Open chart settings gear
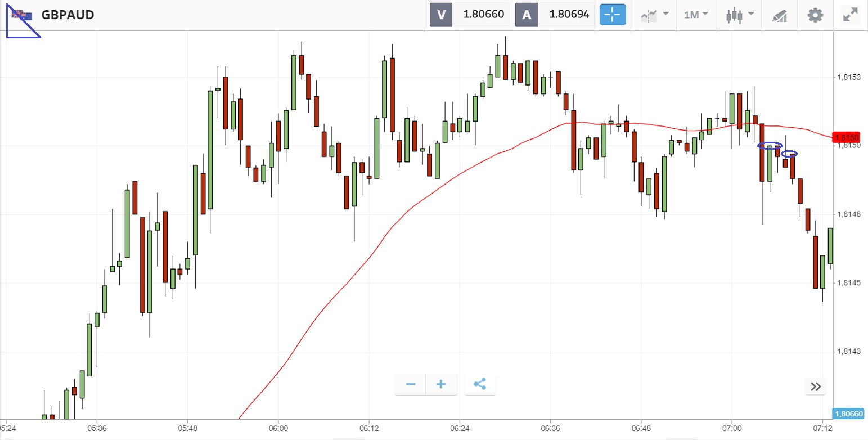868x440 pixels. click(815, 15)
